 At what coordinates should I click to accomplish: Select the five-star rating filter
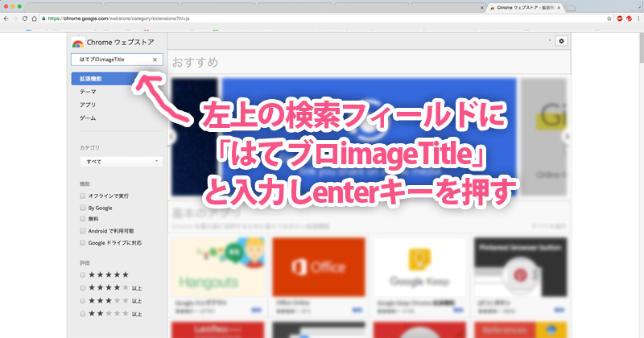pos(83,274)
